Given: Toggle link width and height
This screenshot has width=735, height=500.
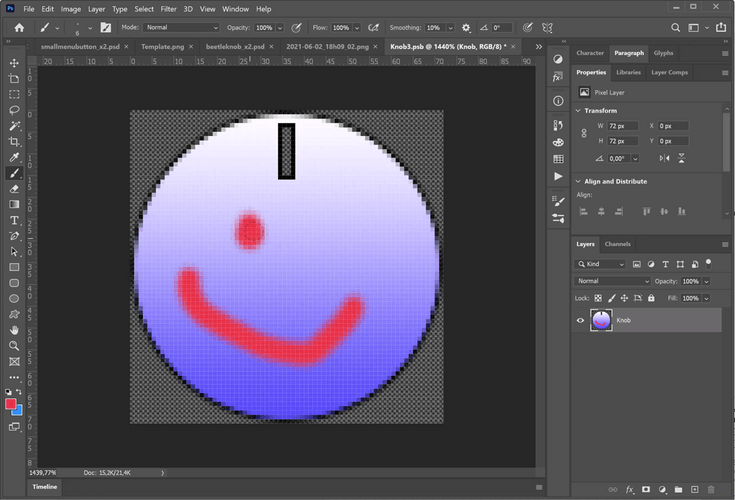Looking at the screenshot, I should (x=584, y=134).
